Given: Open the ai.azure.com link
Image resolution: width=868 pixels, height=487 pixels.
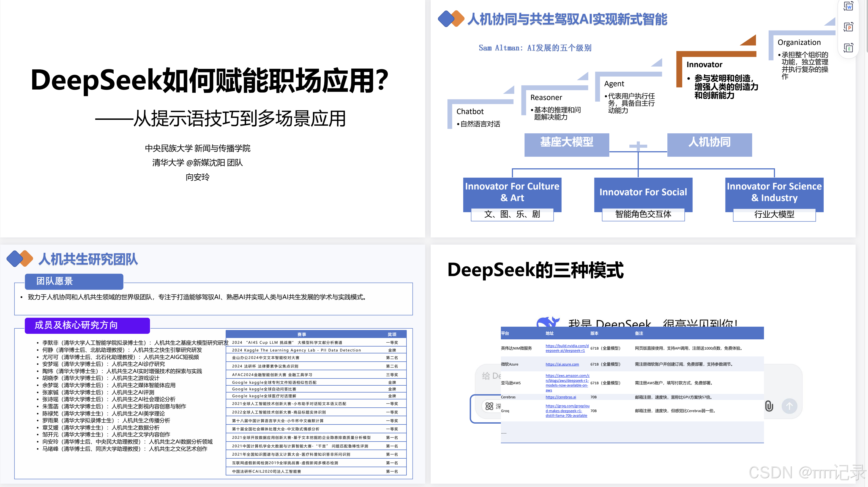Looking at the screenshot, I should pos(562,364).
